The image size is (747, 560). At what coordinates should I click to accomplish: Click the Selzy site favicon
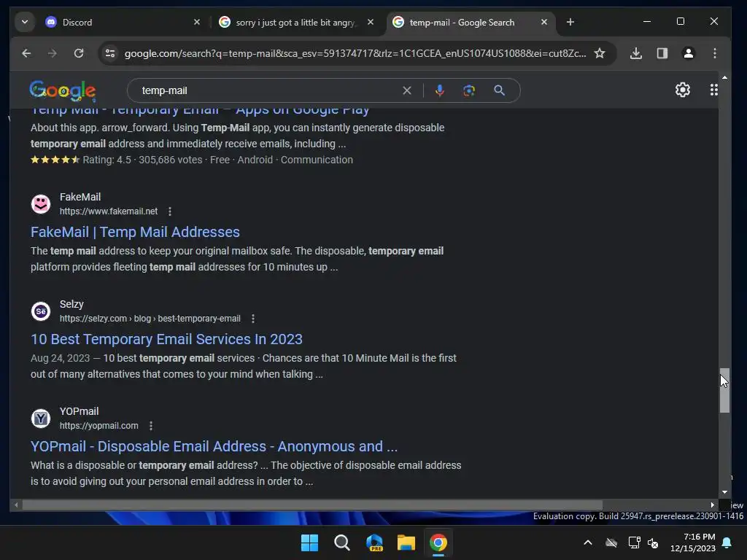click(x=41, y=311)
